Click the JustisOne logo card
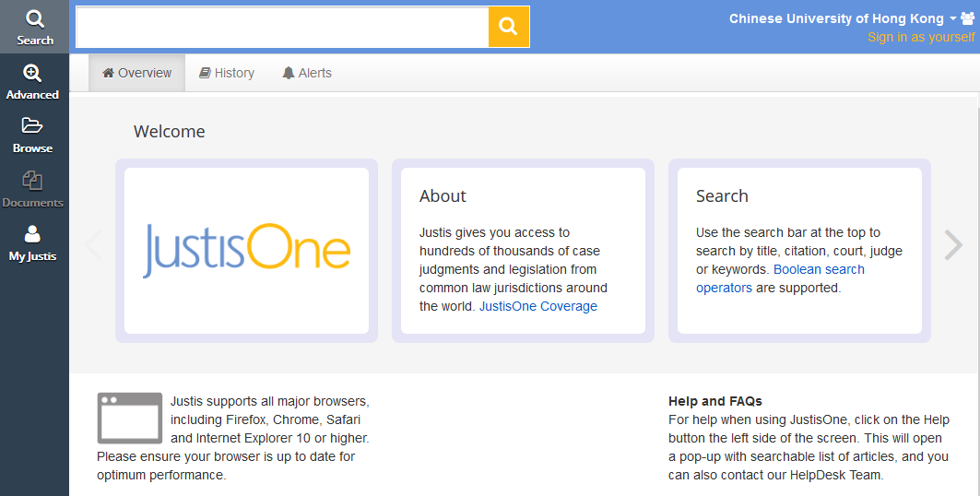Screen dimensions: 980x496 click(246, 251)
